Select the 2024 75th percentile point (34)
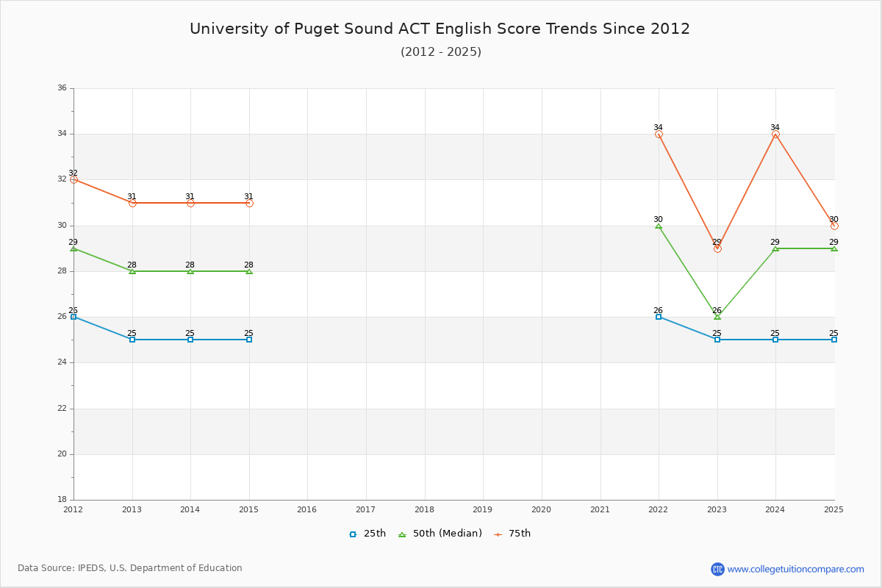 775,134
